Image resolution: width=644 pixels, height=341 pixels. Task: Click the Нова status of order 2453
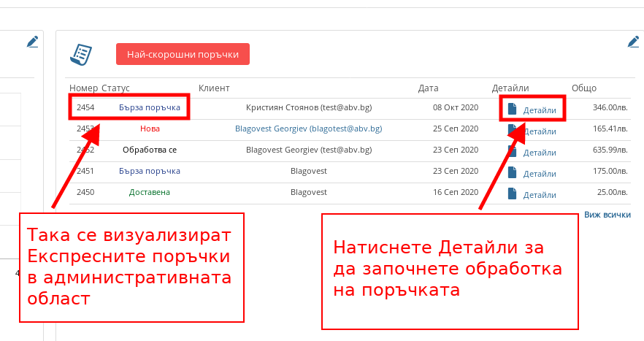pos(149,129)
